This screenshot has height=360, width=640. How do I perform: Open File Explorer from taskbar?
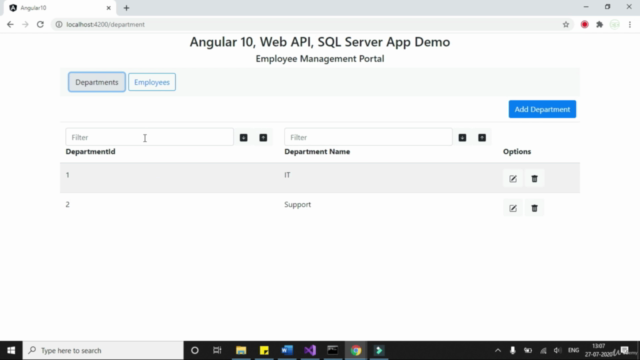coord(241,350)
